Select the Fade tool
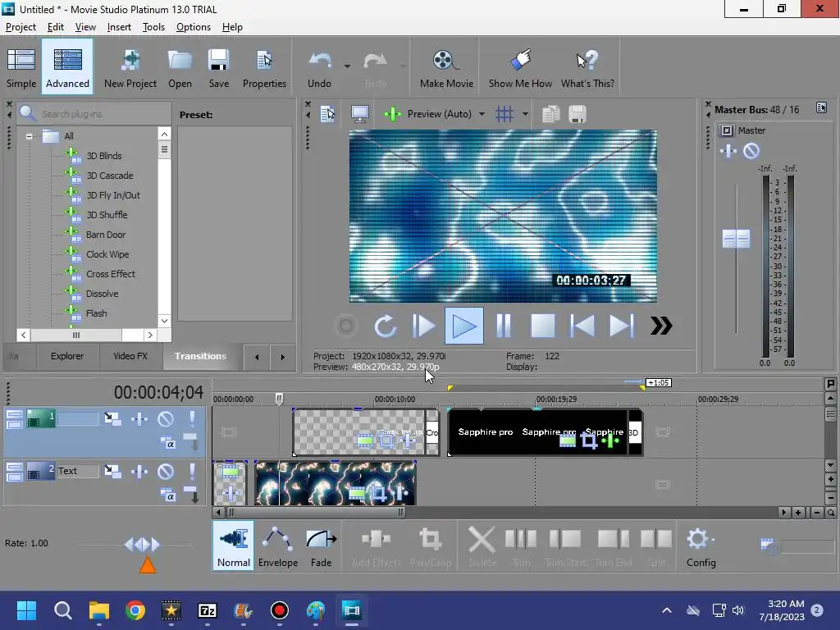840x630 pixels. coord(322,546)
